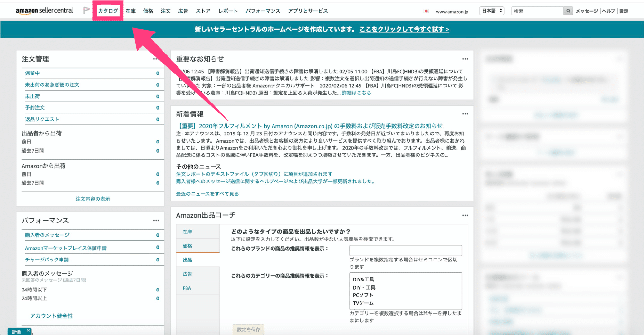Open メッセージ in the top bar
644x335 pixels.
pos(587,11)
